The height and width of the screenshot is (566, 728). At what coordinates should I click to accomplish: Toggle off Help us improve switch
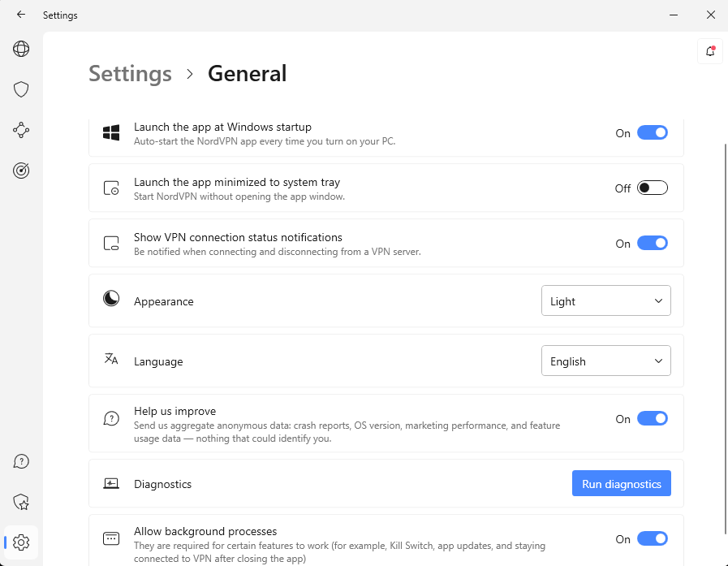click(x=652, y=419)
